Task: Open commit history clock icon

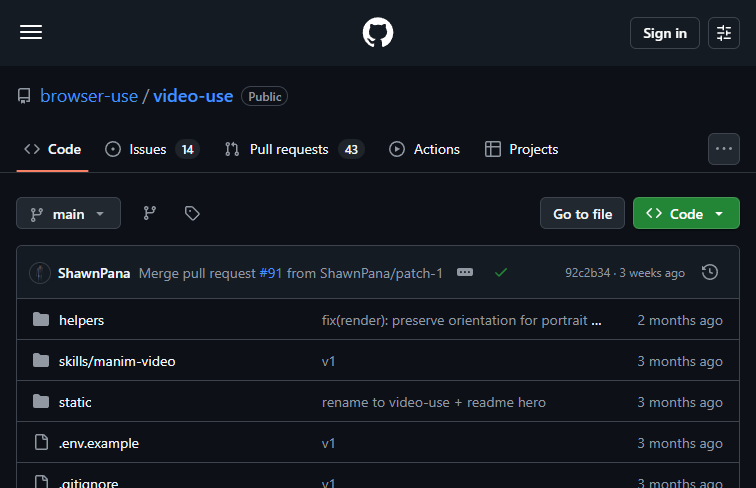Action: click(x=710, y=272)
